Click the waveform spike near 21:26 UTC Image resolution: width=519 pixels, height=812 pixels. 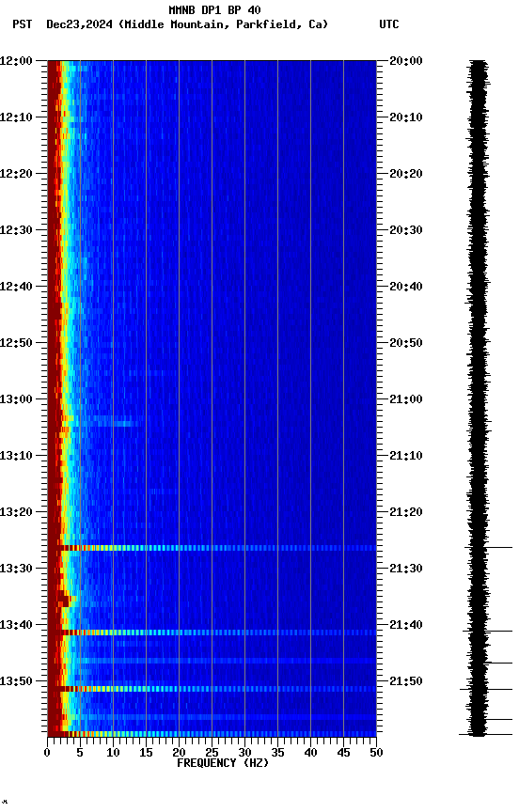488,547
